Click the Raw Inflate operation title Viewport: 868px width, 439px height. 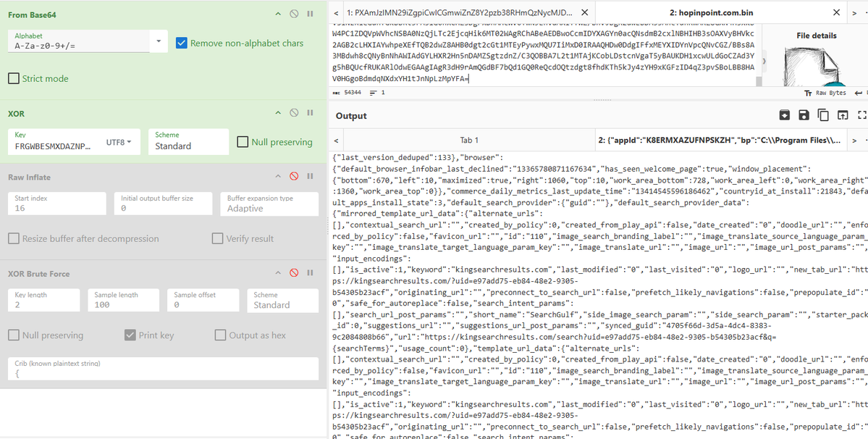(28, 177)
